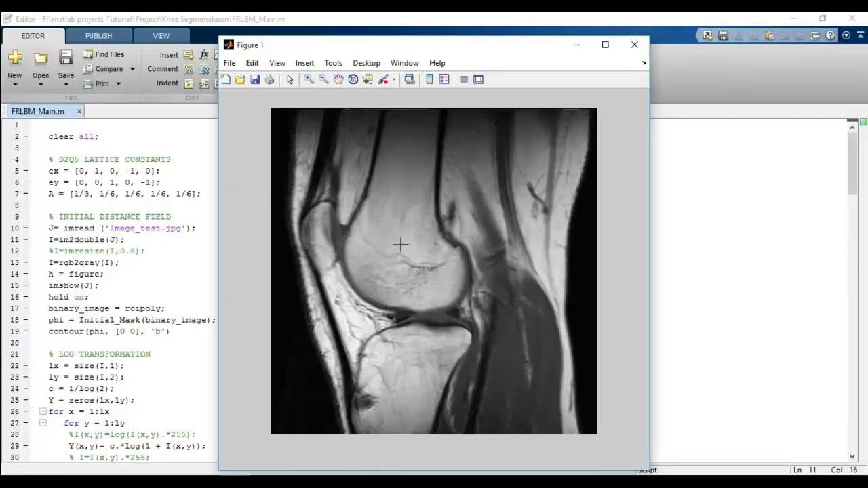Expand the New dropdown arrow
This screenshot has height=488, width=868.
pos(15,85)
